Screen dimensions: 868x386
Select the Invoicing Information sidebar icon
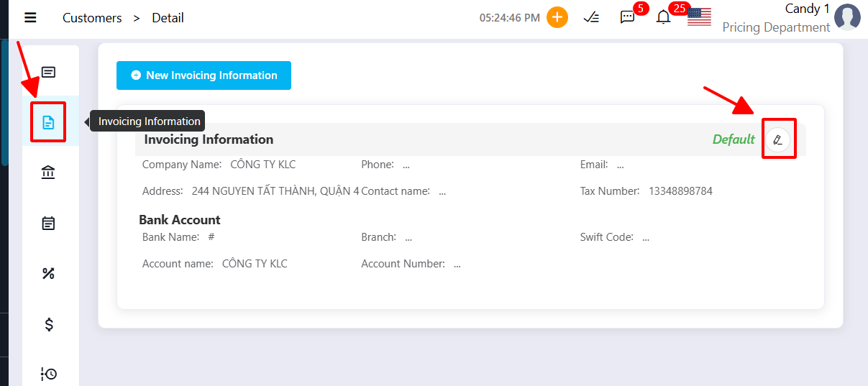point(48,122)
